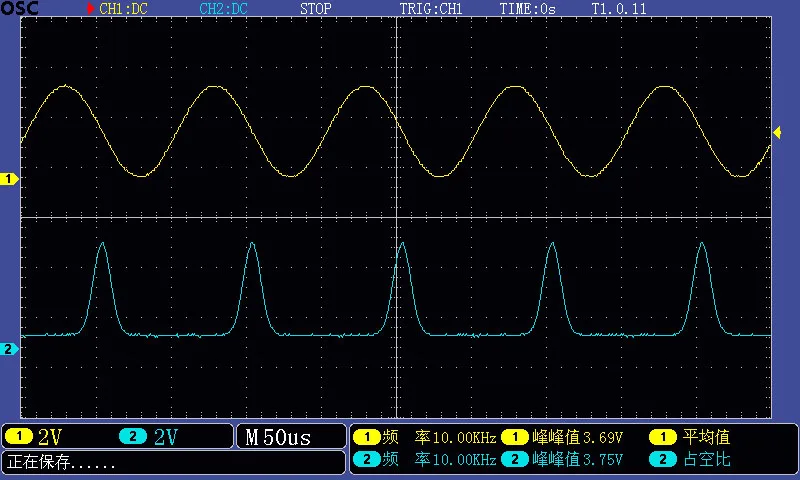Click the 平均值 measurement label

[x=707, y=437]
